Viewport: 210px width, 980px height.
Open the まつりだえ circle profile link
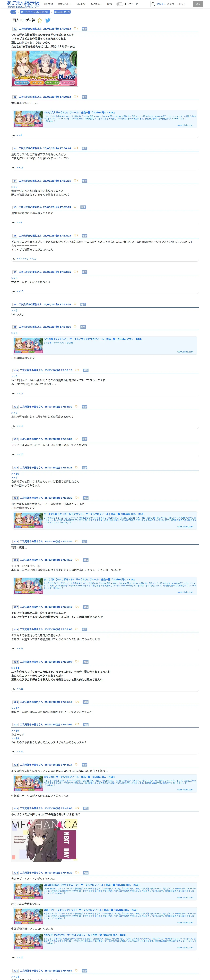(x=105, y=586)
